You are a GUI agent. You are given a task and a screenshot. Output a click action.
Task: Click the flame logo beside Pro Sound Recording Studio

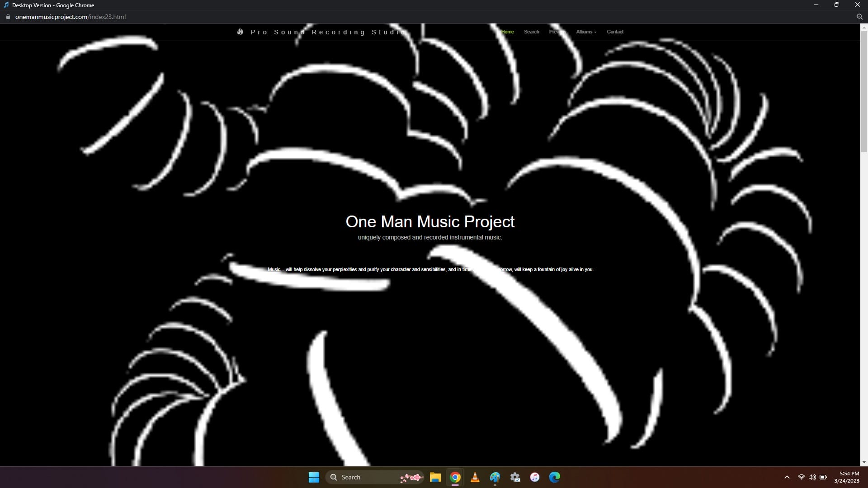click(240, 32)
